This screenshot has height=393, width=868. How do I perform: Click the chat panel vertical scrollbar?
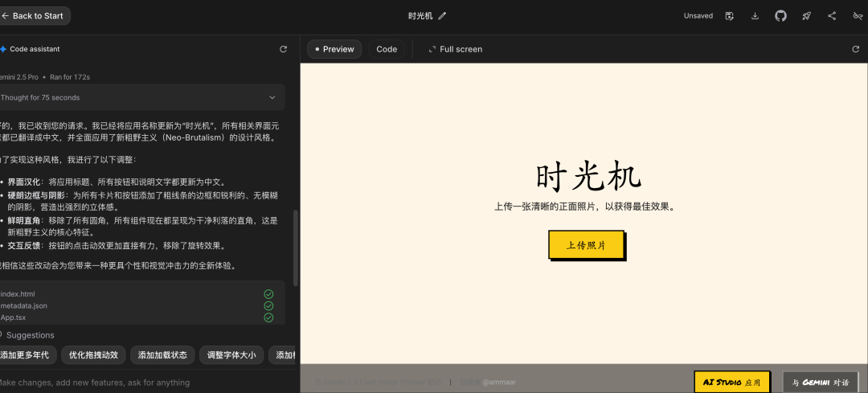(296, 248)
